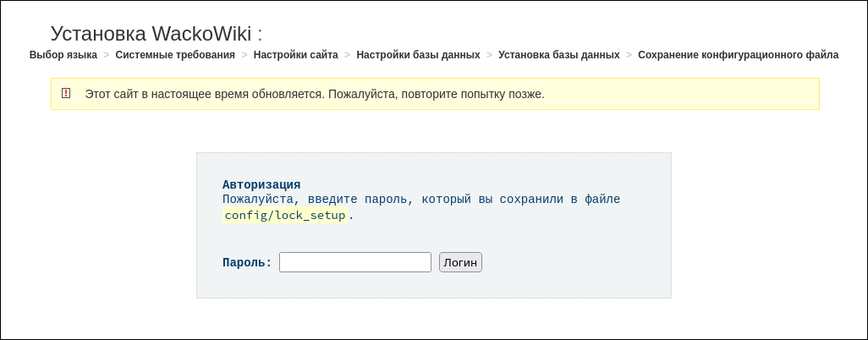868x340 pixels.
Task: Click the site update warning message text
Action: coord(314,94)
